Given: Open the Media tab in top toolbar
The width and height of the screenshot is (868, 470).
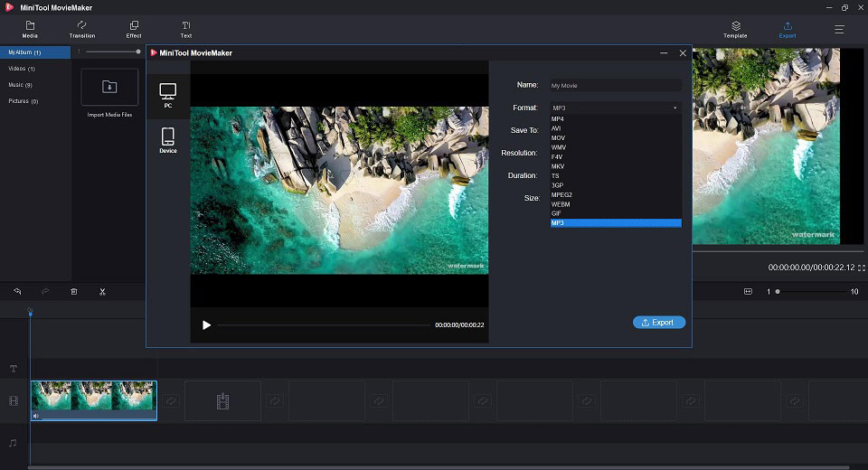Looking at the screenshot, I should coord(30,29).
